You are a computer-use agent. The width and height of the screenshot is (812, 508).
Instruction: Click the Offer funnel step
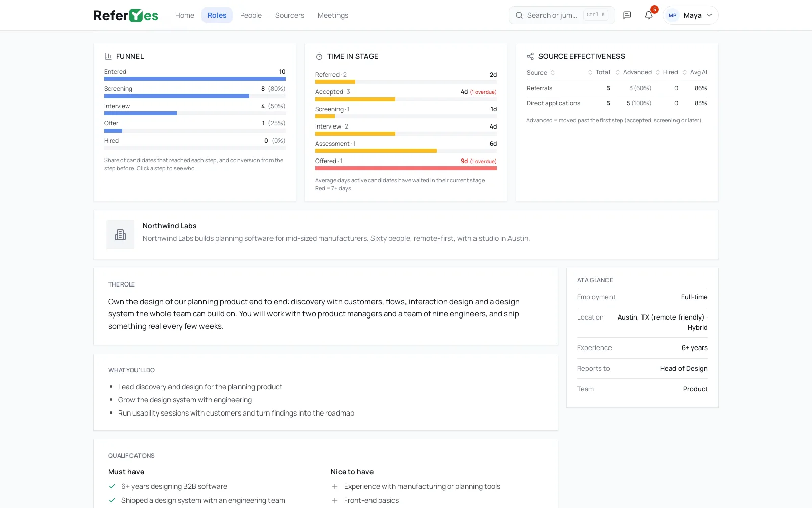[x=195, y=126]
